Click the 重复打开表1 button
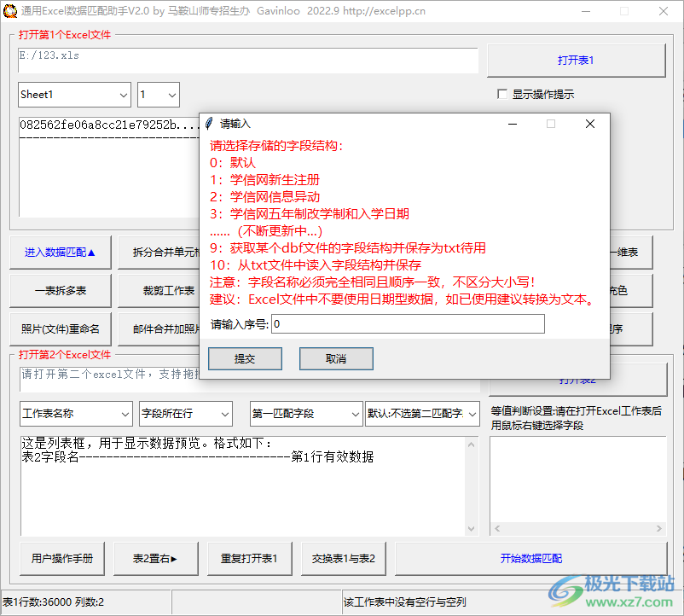The width and height of the screenshot is (684, 616). tap(250, 559)
